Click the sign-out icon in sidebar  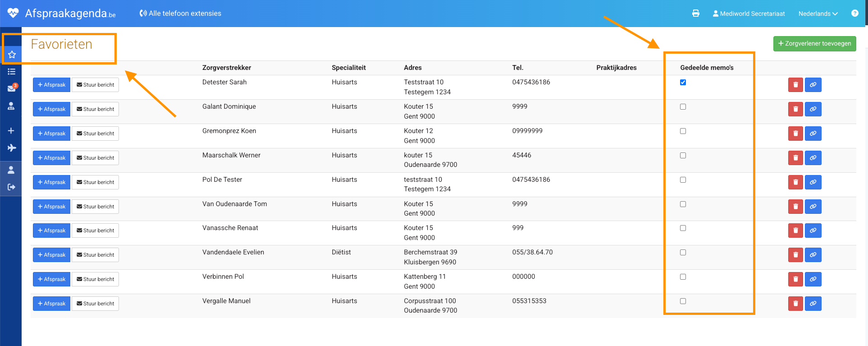coord(12,187)
